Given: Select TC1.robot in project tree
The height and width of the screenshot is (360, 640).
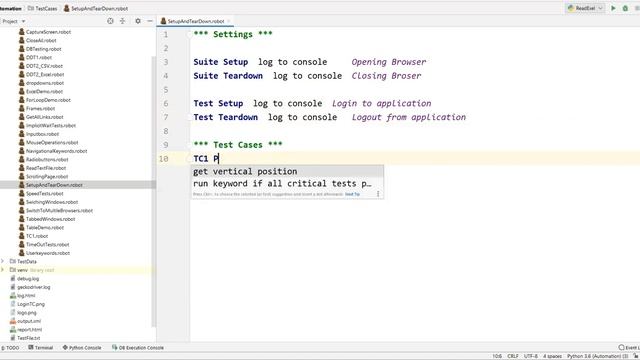Looking at the screenshot, I should (33, 236).
